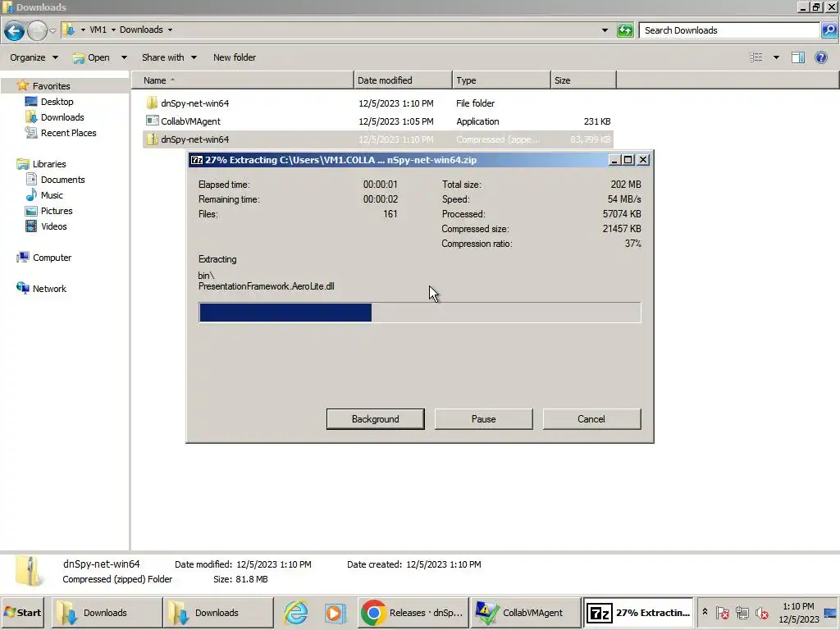Switch to CollabVMAgent taskbar item
Image resolution: width=840 pixels, height=630 pixels.
[x=525, y=612]
